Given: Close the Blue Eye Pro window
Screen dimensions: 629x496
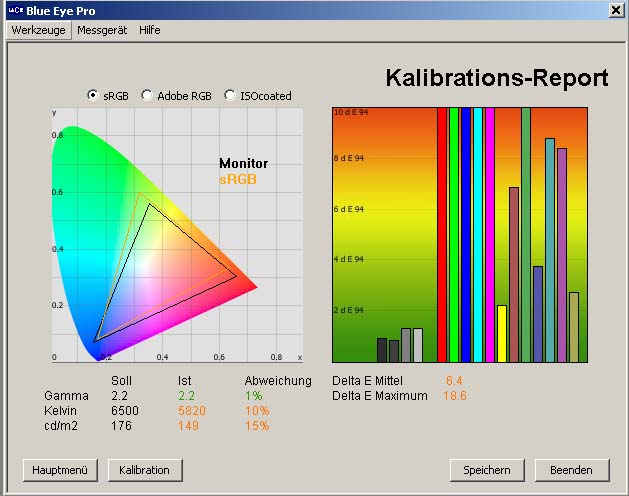Looking at the screenshot, I should pyautogui.click(x=616, y=9).
